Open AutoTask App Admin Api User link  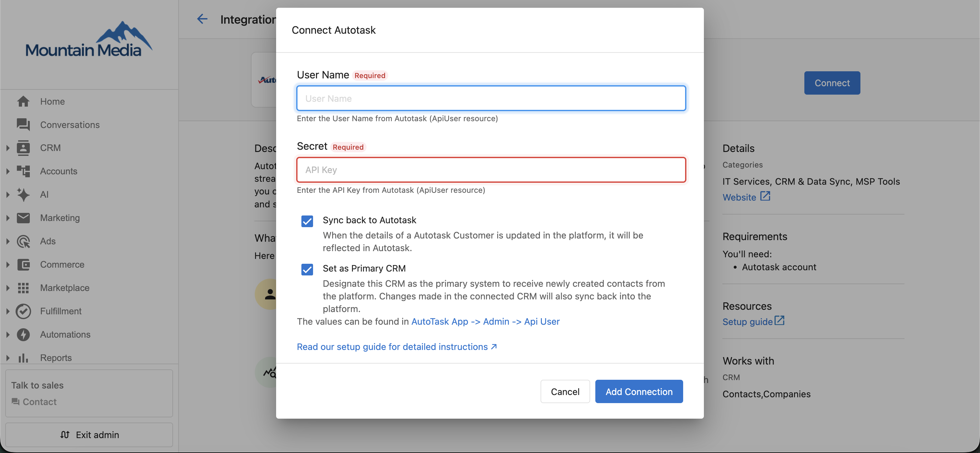(x=485, y=321)
